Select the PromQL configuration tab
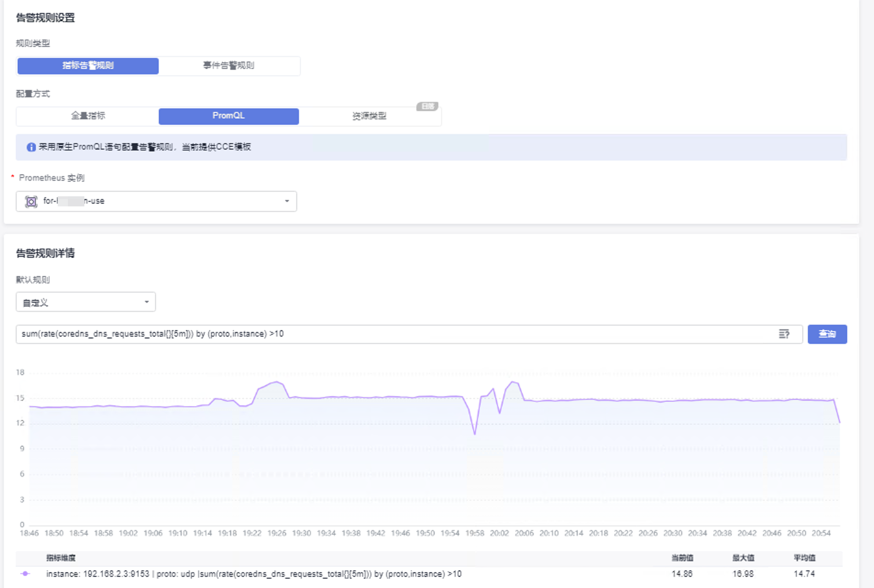Viewport: 874px width, 588px height. point(228,116)
